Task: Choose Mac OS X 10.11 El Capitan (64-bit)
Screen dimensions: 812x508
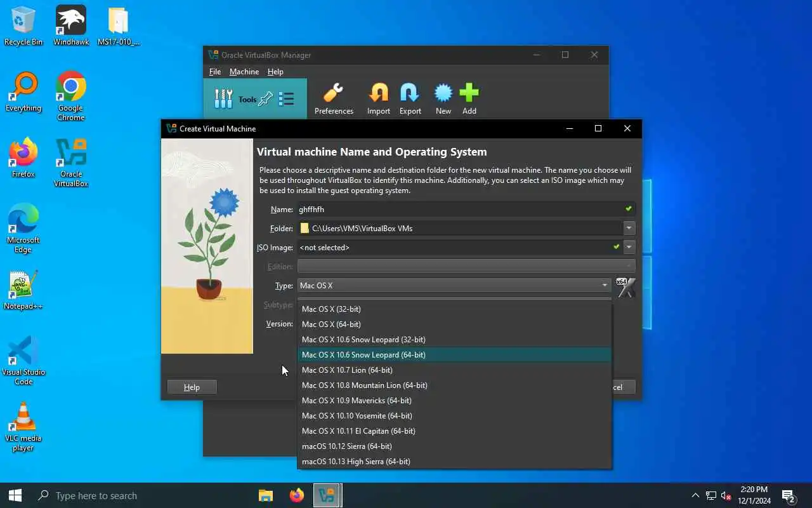Action: (x=454, y=431)
